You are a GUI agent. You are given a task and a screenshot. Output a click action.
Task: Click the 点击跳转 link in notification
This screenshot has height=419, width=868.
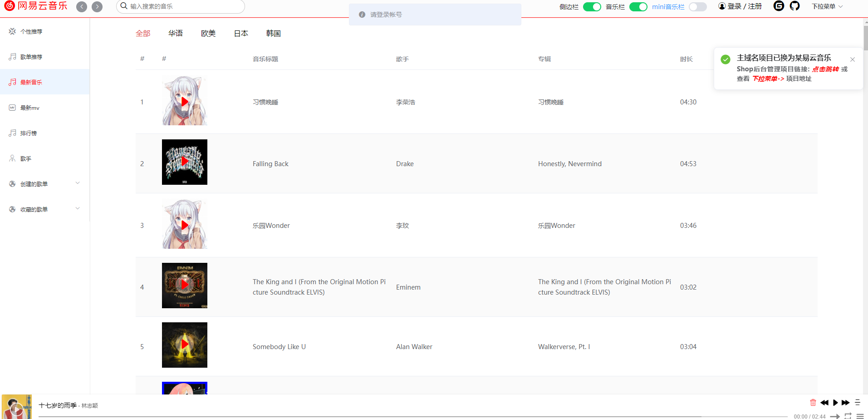point(825,69)
